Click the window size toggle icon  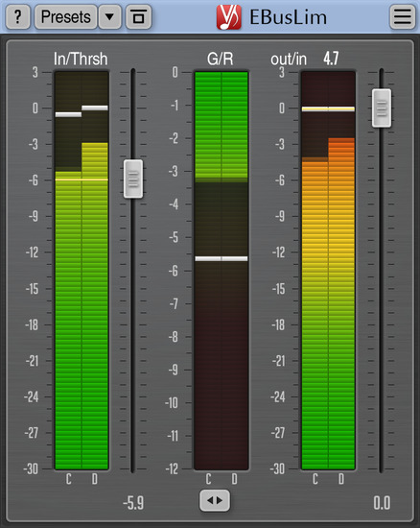click(x=138, y=16)
